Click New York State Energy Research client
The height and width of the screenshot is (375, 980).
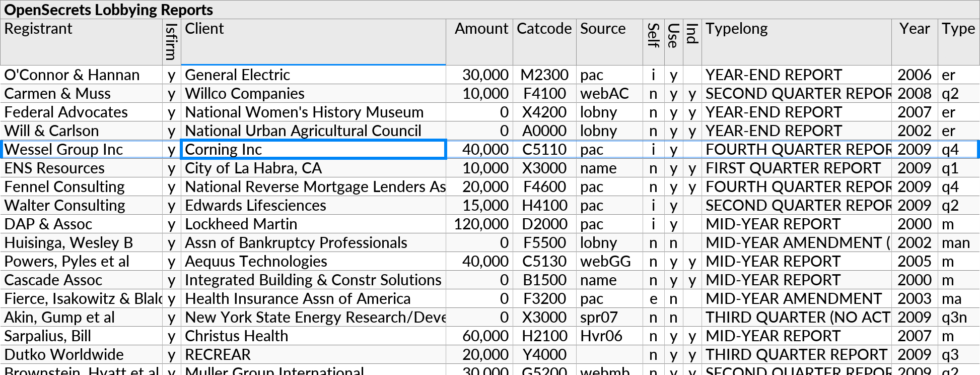point(313,317)
